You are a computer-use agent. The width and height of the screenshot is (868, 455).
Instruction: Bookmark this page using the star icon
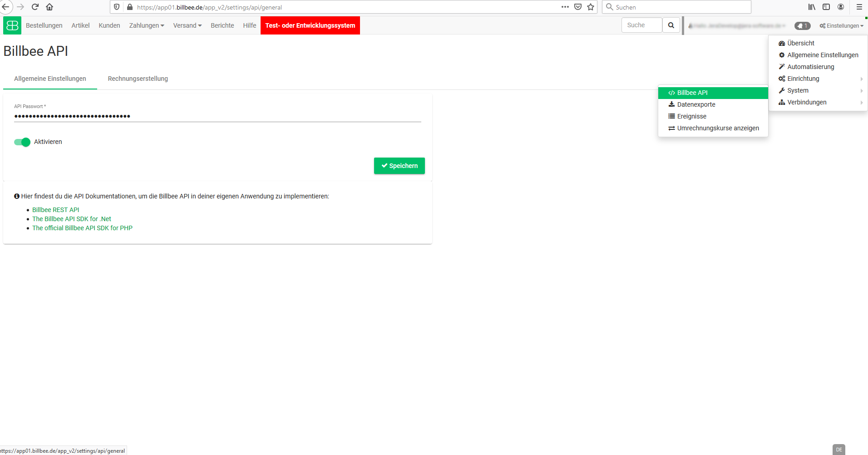tap(591, 7)
